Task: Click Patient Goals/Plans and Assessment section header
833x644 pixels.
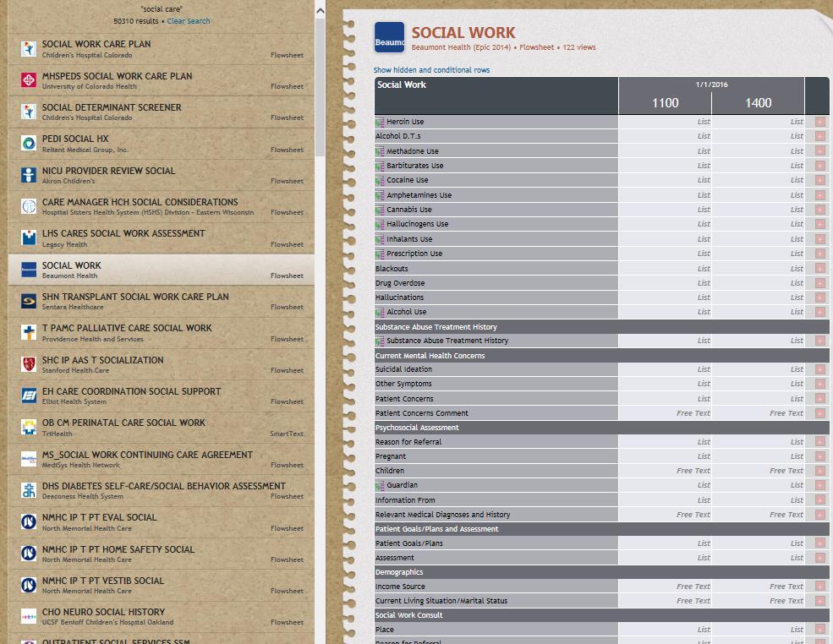Action: [x=601, y=529]
